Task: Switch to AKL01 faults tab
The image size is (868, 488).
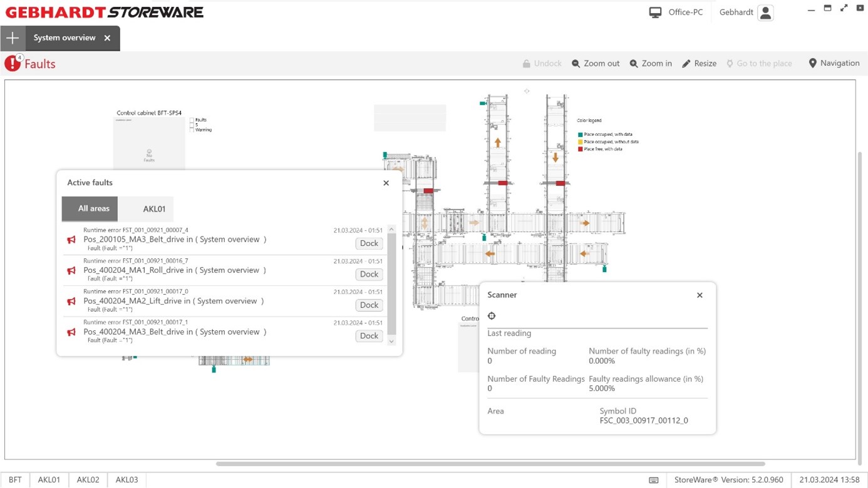Action: click(x=146, y=209)
